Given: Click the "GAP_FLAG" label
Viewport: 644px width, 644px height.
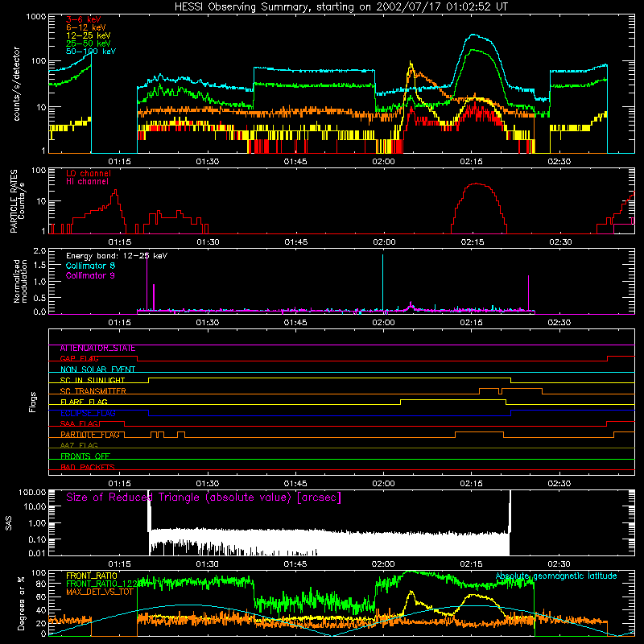Looking at the screenshot, I should (x=79, y=359).
